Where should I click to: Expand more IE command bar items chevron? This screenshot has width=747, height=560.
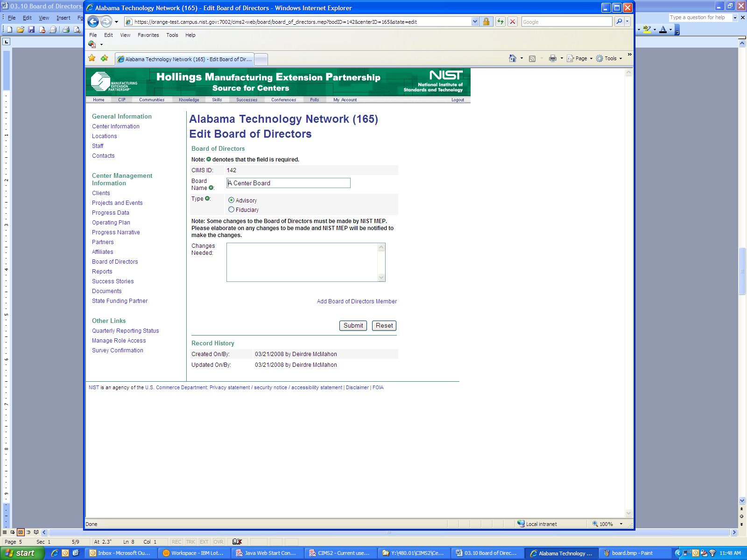(x=629, y=55)
